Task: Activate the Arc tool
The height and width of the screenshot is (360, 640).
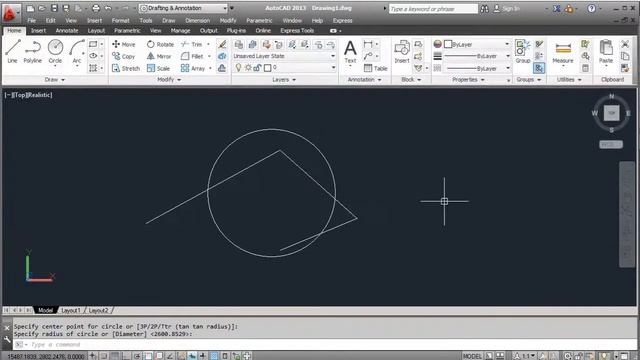Action: (77, 51)
